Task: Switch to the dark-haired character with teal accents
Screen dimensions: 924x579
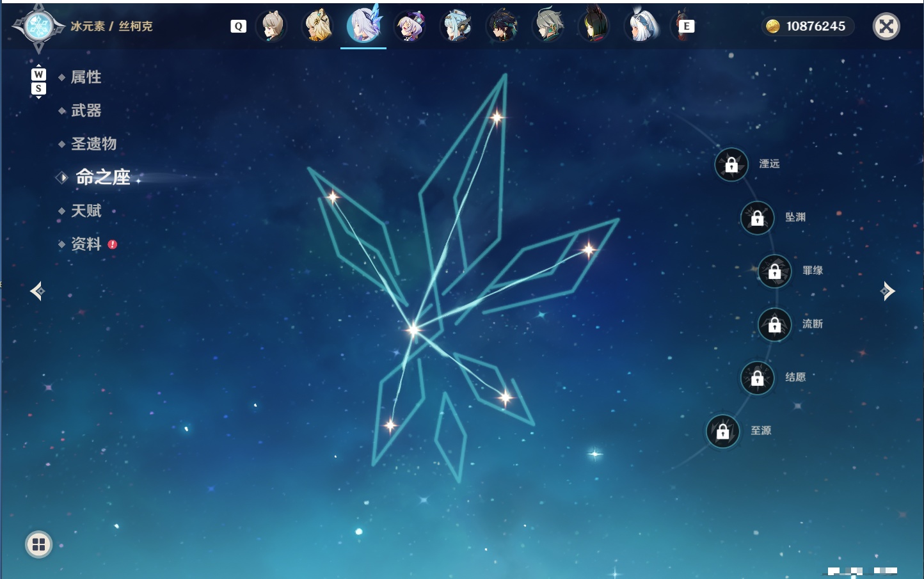Action: tap(502, 26)
